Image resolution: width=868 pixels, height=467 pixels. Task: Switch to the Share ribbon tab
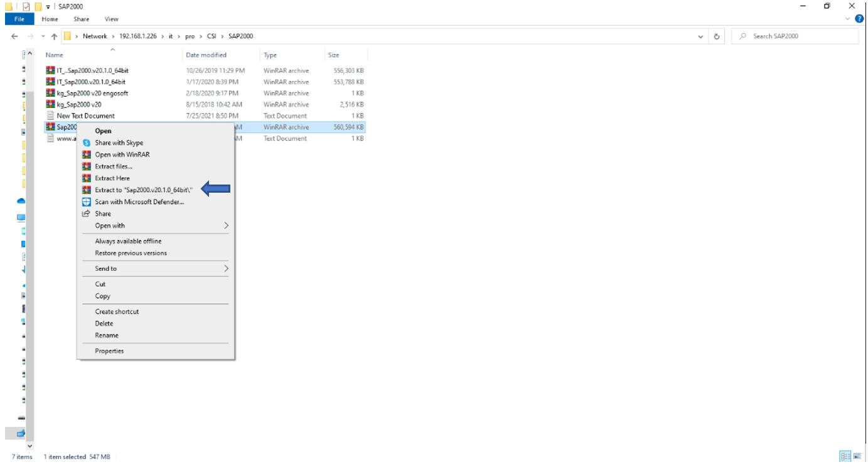82,19
